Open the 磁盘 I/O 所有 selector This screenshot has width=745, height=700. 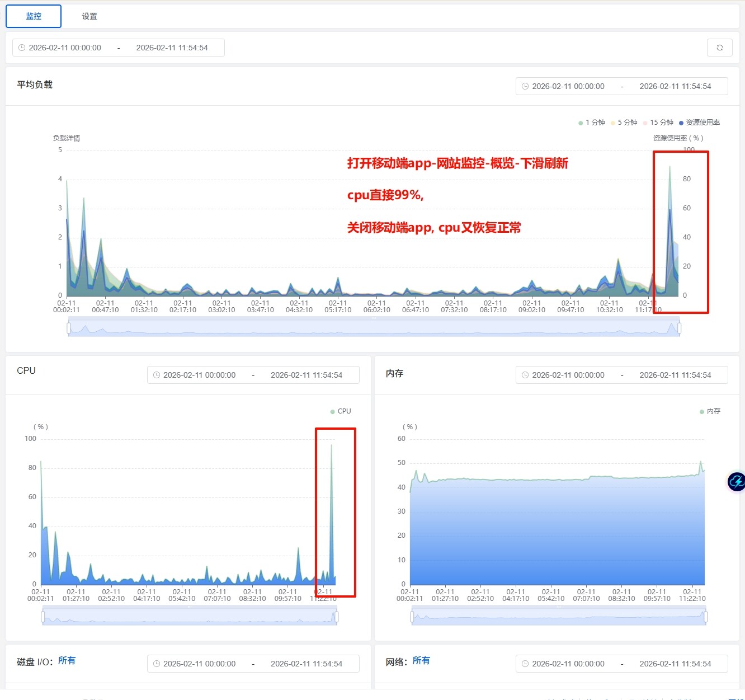pos(67,661)
